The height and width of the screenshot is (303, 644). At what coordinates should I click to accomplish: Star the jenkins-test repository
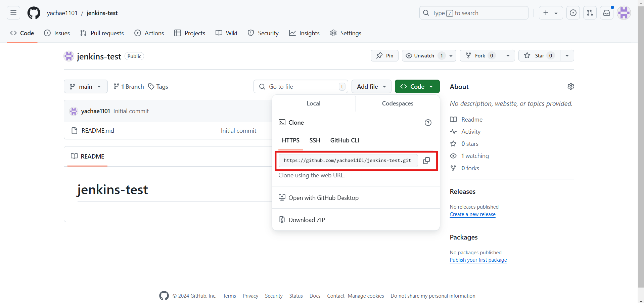click(539, 56)
